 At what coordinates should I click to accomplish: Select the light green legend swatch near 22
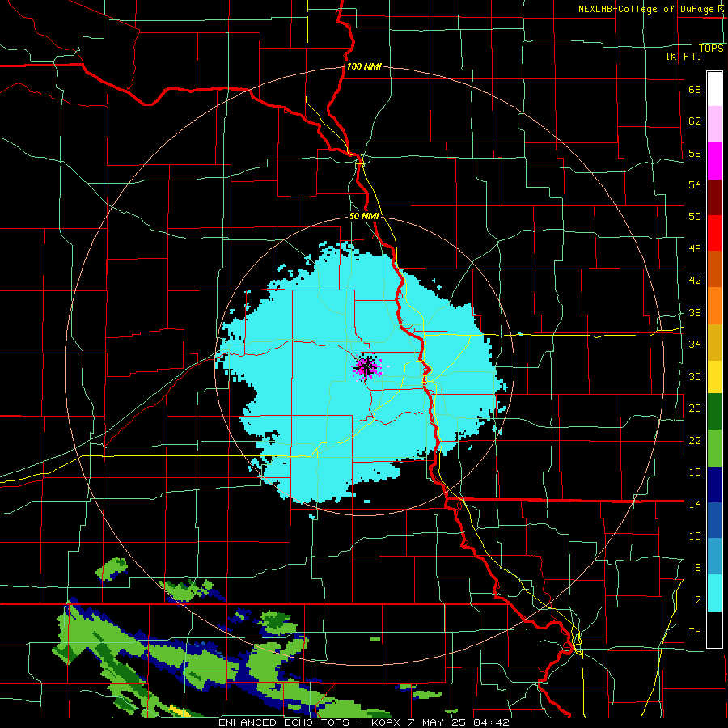pyautogui.click(x=714, y=448)
